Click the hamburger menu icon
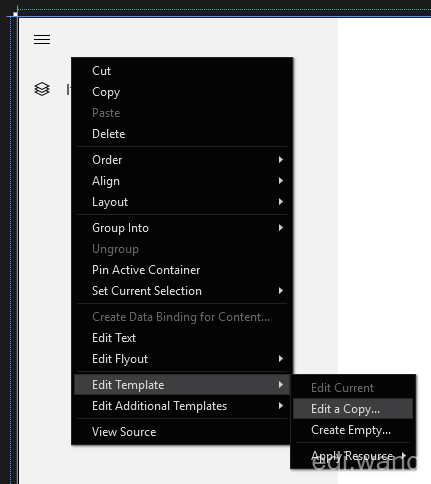 pyautogui.click(x=42, y=39)
